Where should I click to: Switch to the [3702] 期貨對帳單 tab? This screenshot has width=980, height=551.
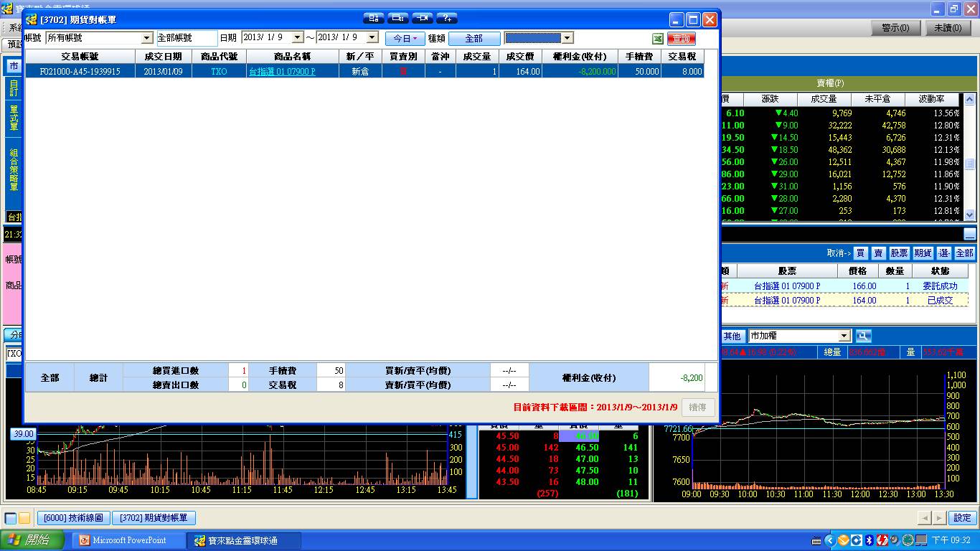(x=154, y=518)
